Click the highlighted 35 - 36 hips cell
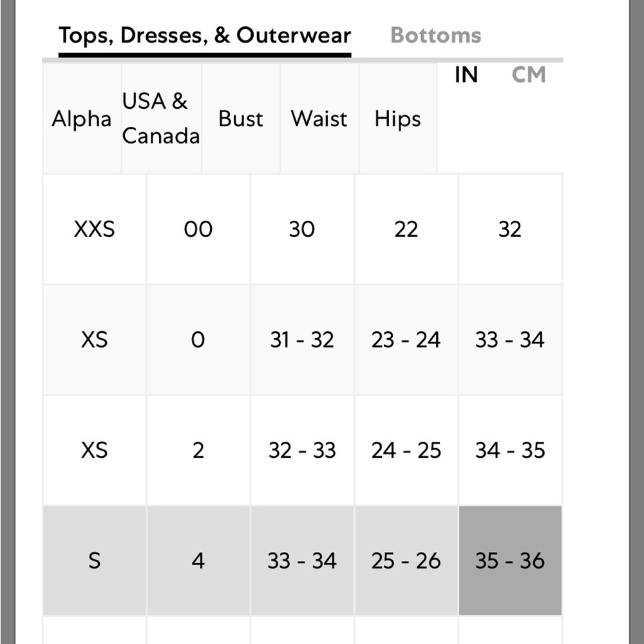The width and height of the screenshot is (644, 644). 510,561
